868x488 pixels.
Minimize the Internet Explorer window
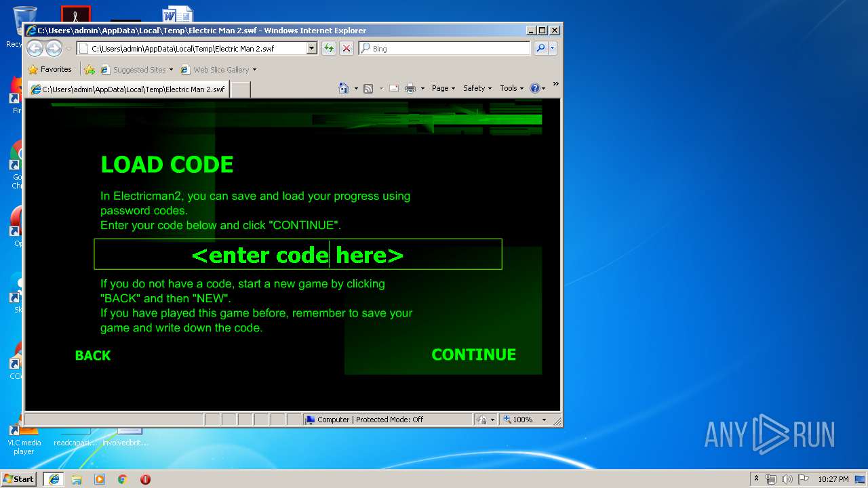pos(531,30)
